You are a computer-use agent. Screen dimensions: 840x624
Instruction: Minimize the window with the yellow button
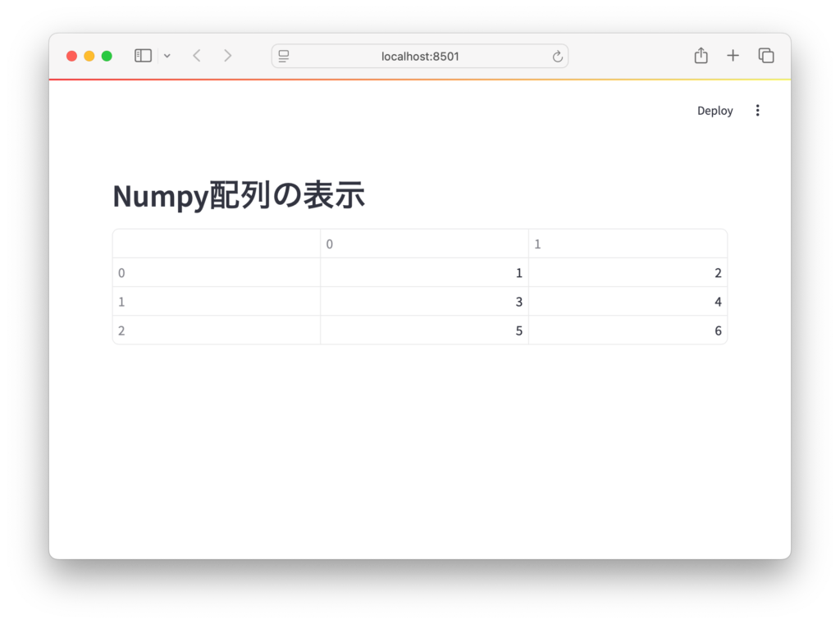[89, 56]
